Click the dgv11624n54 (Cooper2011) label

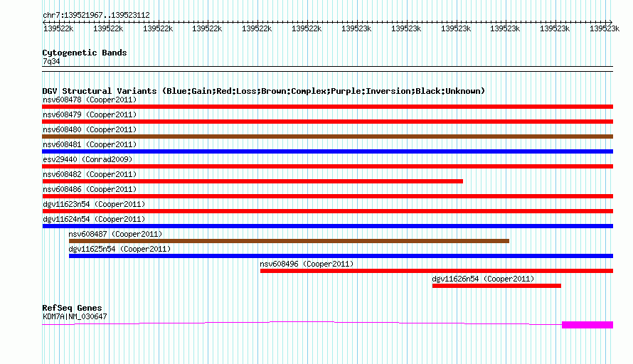coord(94,219)
